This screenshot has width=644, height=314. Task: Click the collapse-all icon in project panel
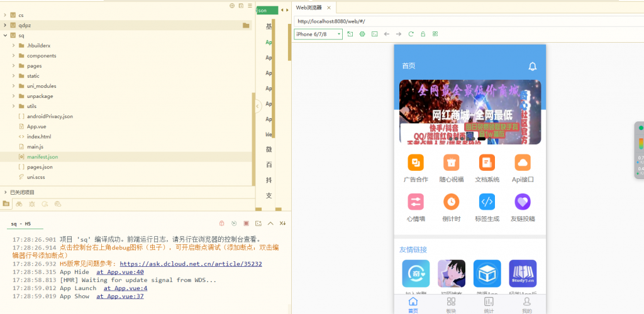[241, 6]
